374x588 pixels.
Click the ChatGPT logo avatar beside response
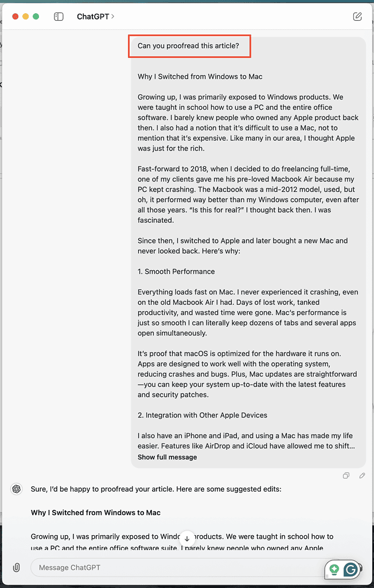(x=17, y=489)
